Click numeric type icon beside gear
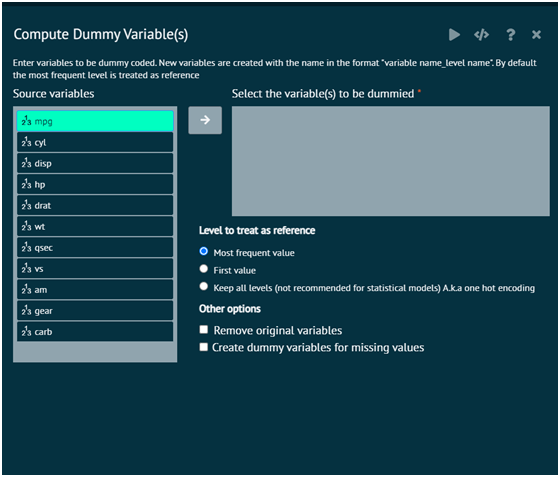The width and height of the screenshot is (560, 477). [x=26, y=311]
